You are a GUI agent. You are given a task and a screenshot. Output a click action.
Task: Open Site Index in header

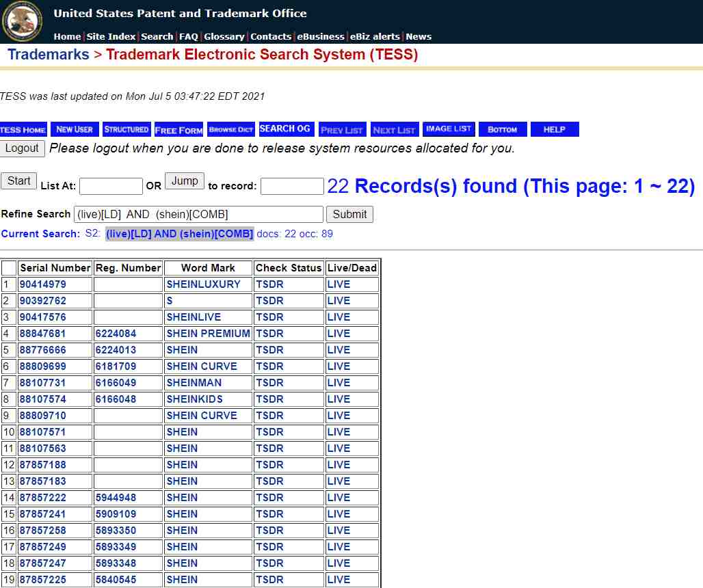pos(111,37)
